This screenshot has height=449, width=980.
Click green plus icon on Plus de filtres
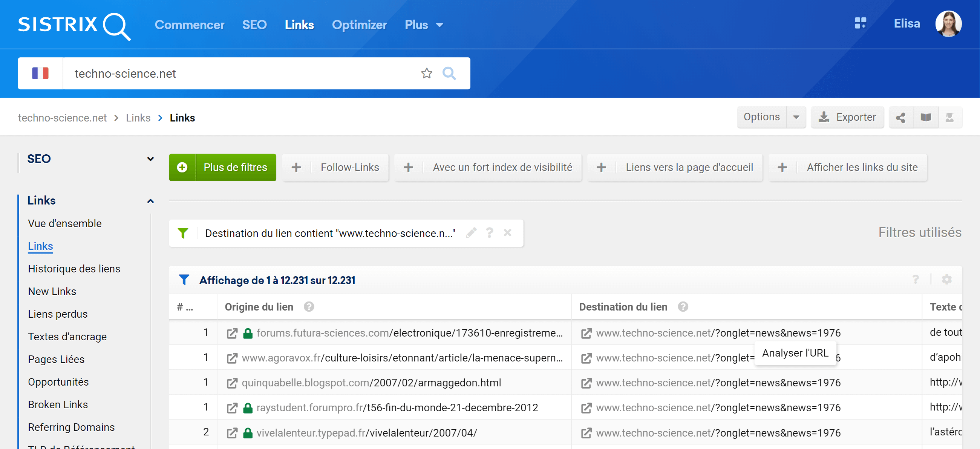coord(182,167)
